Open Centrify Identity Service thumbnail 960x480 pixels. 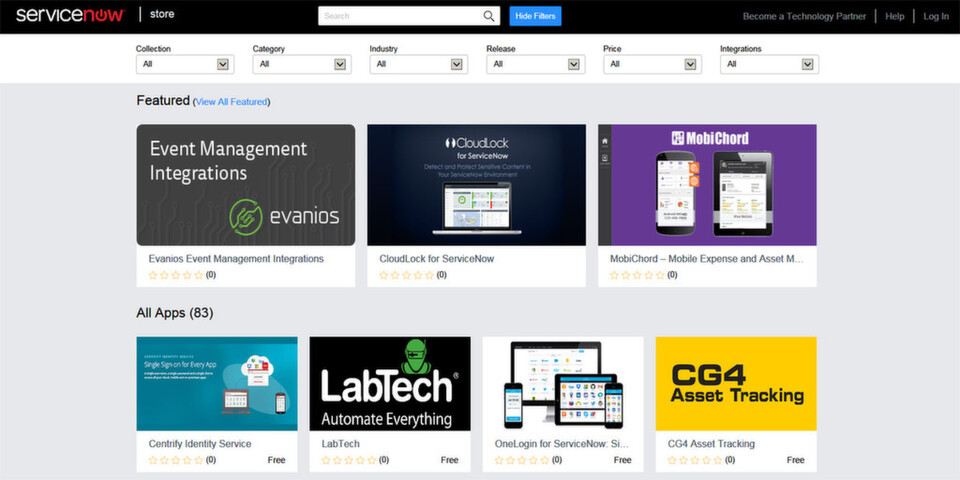[217, 383]
